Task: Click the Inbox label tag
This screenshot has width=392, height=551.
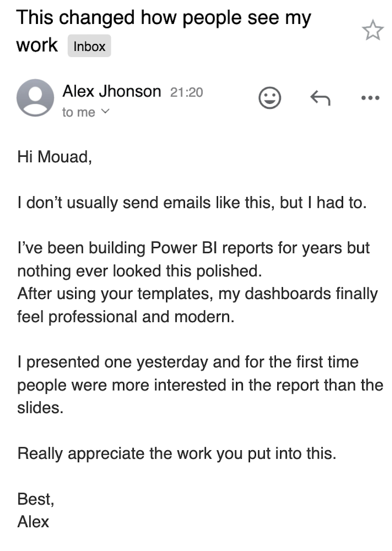Action: (x=89, y=47)
